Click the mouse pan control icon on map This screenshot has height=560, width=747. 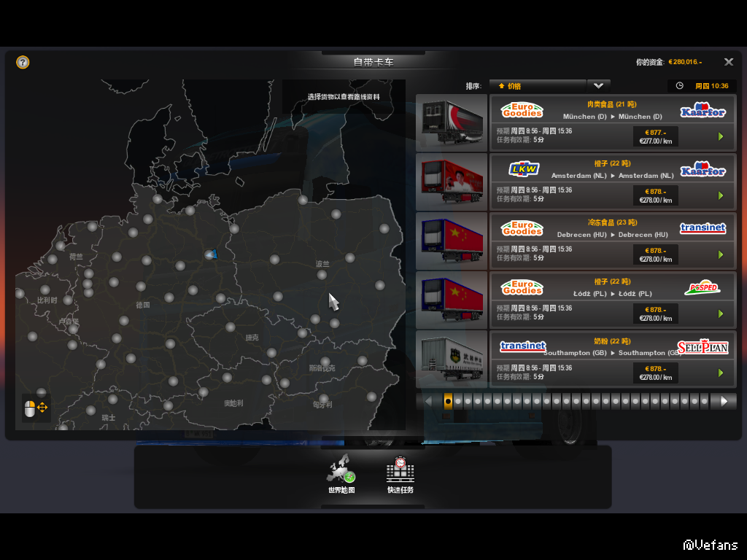click(x=36, y=408)
